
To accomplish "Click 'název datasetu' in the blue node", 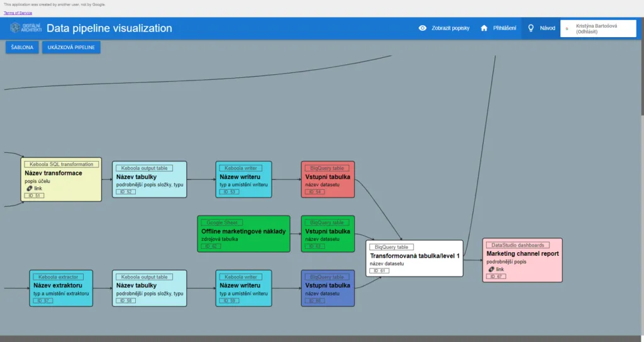I will tap(323, 294).
